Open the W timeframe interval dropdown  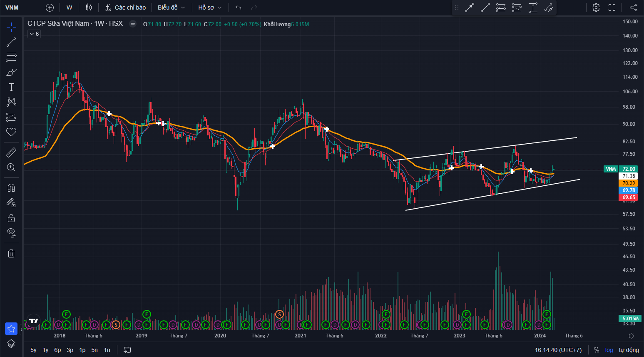pyautogui.click(x=69, y=7)
